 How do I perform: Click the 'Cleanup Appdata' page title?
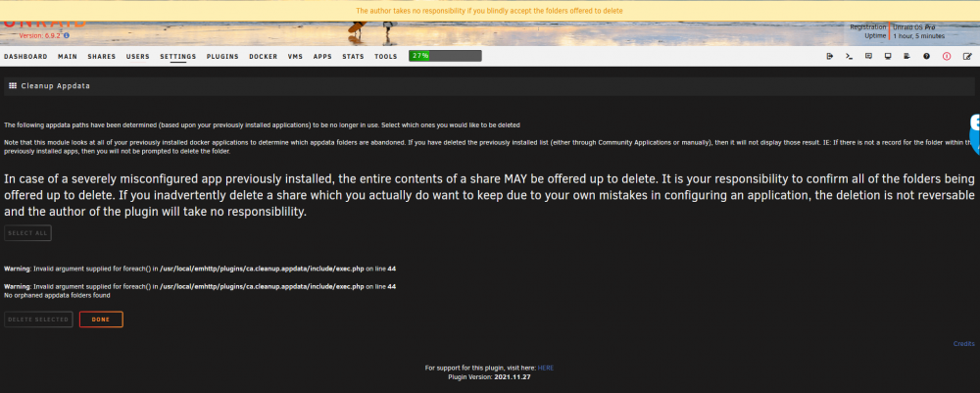pos(56,85)
